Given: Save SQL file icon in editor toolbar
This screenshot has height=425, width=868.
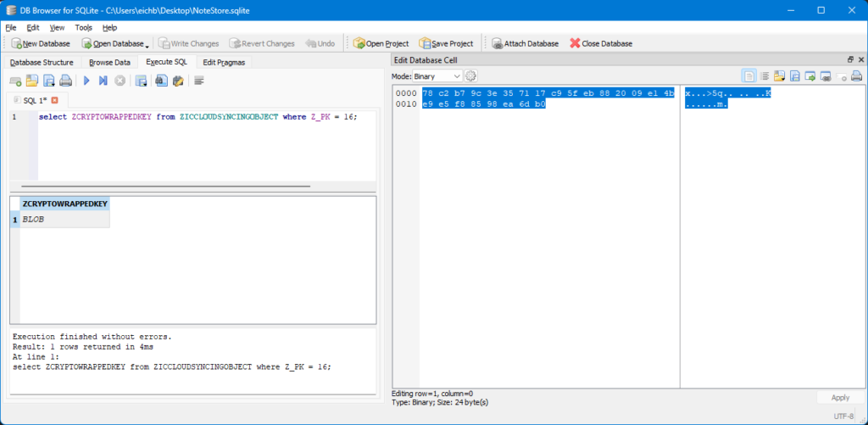Looking at the screenshot, I should [48, 81].
